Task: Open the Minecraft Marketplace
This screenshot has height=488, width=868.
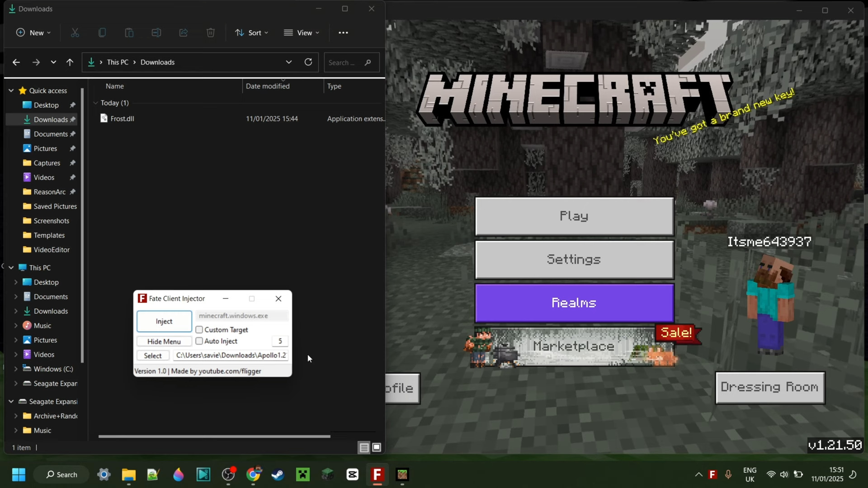Action: (x=574, y=346)
